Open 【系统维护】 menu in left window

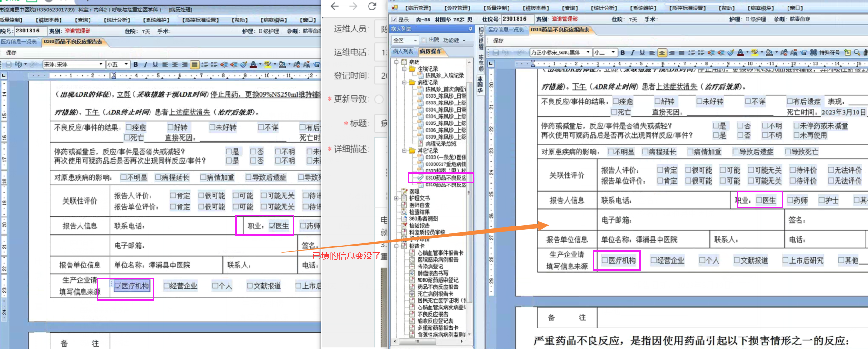point(156,20)
